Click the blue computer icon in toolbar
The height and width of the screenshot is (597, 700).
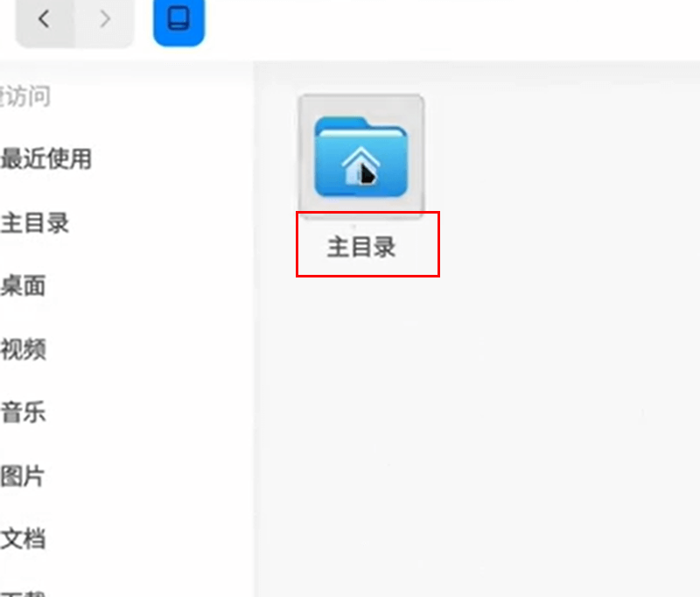[x=178, y=19]
